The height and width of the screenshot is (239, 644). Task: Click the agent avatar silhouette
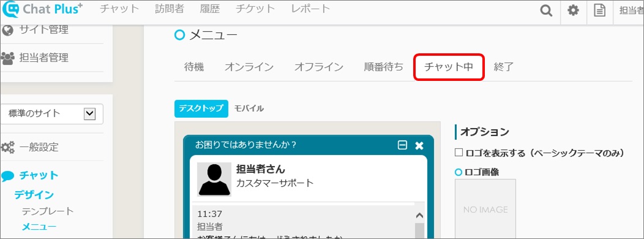click(x=214, y=180)
